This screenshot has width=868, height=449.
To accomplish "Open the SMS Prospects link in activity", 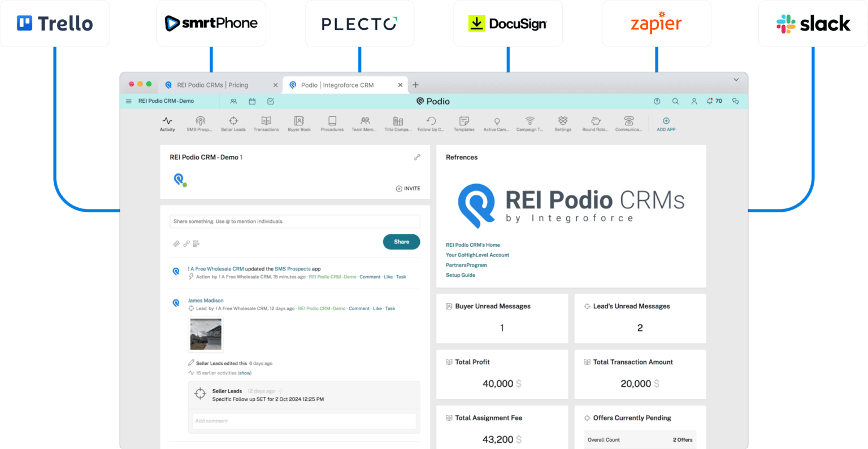I will [x=293, y=269].
